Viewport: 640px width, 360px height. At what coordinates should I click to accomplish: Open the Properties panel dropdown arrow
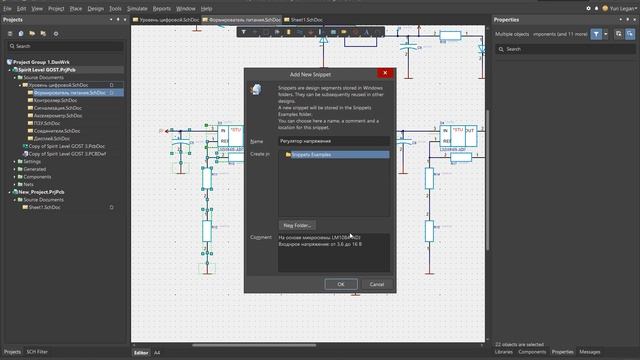click(620, 20)
